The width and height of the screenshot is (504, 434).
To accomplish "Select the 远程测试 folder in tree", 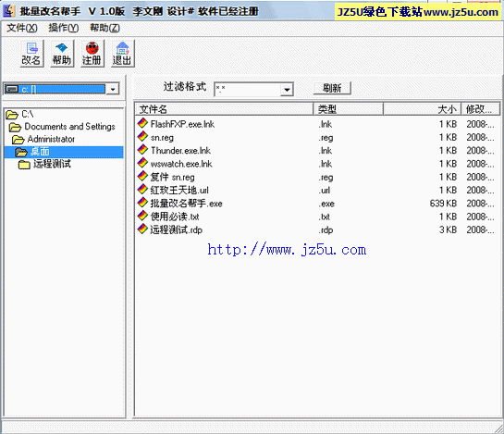I will point(44,164).
